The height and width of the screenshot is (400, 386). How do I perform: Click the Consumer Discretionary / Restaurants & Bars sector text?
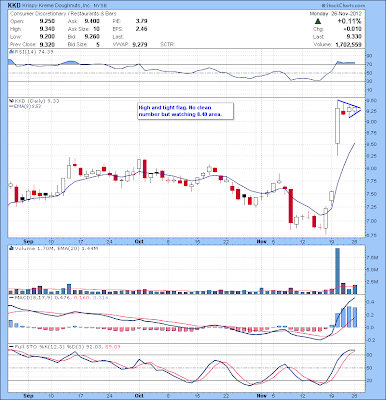click(63, 14)
